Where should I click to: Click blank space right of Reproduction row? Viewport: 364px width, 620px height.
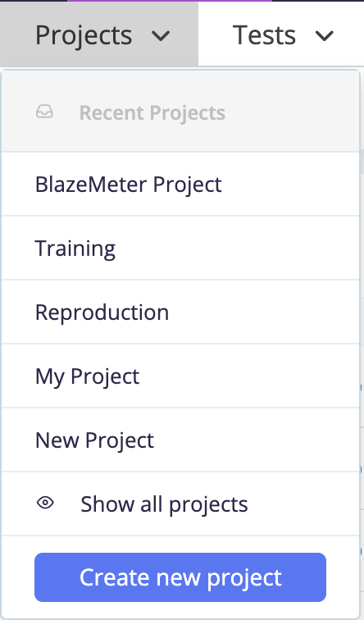pyautogui.click(x=264, y=312)
